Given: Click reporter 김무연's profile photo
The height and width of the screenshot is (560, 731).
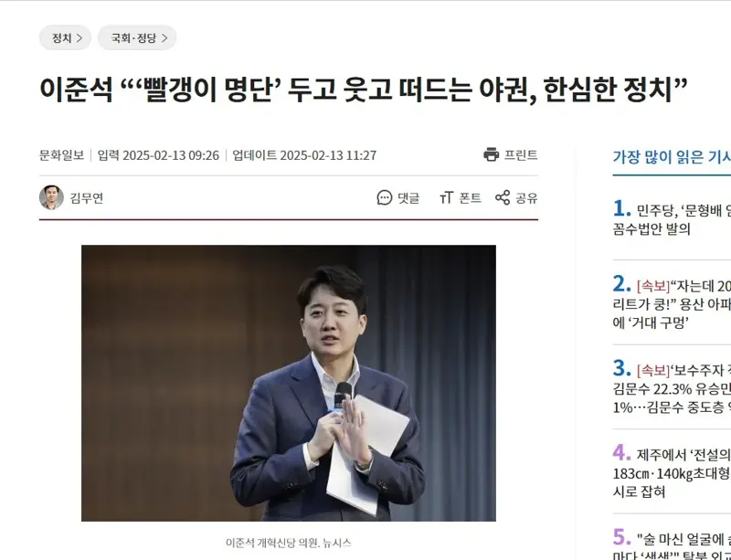Looking at the screenshot, I should (x=51, y=197).
